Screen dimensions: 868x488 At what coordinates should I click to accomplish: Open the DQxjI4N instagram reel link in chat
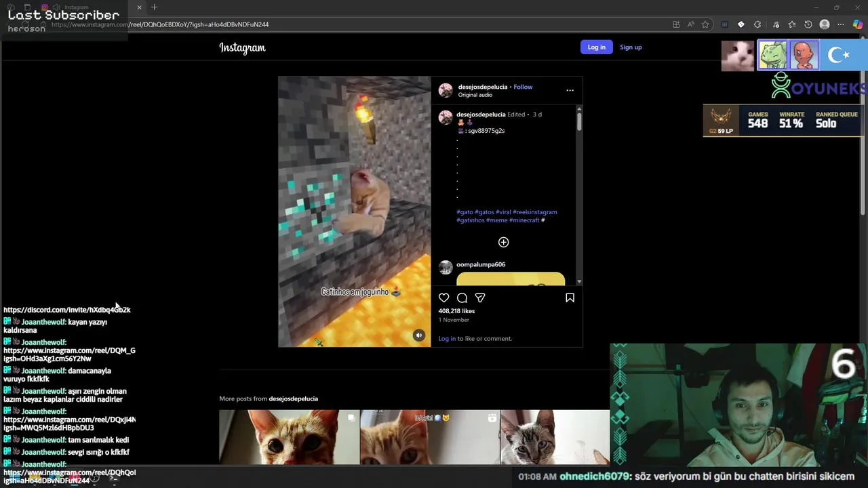[69, 424]
